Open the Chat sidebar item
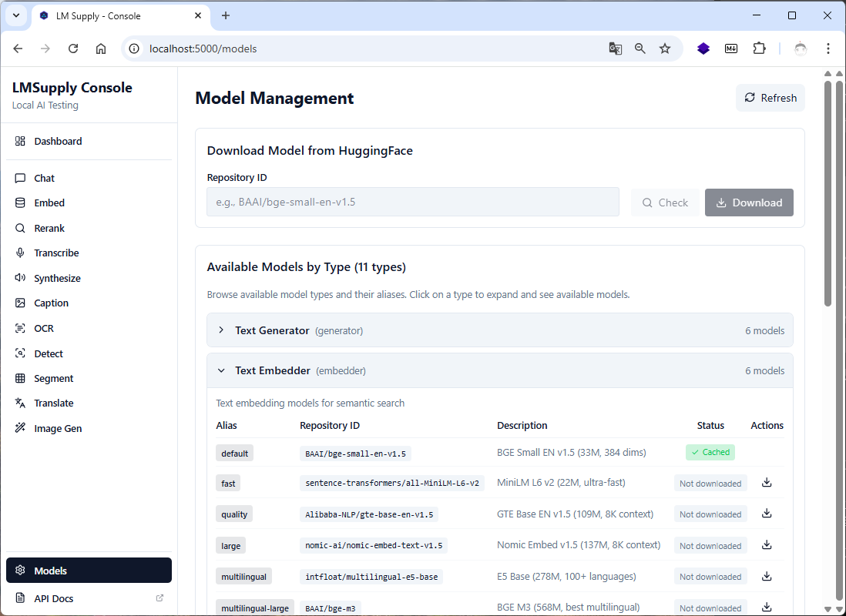This screenshot has width=846, height=616. (x=89, y=178)
